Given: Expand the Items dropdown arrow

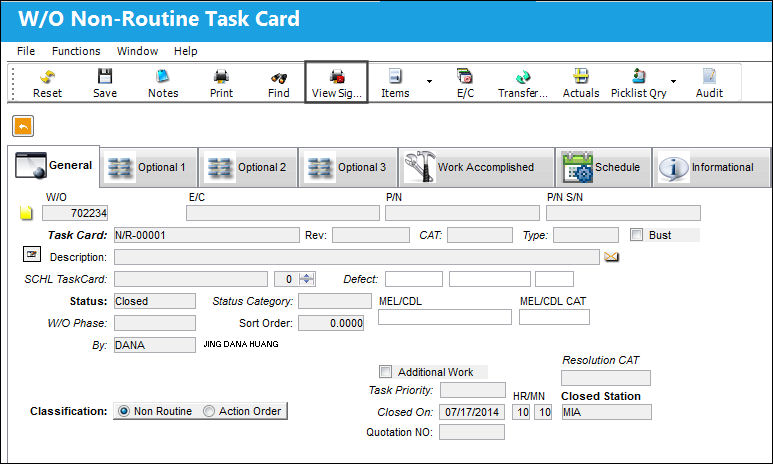Looking at the screenshot, I should [429, 81].
